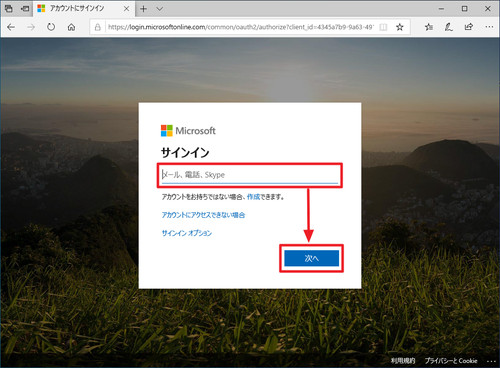The width and height of the screenshot is (500, 368).
Task: Open reading view book icon
Action: (384, 27)
